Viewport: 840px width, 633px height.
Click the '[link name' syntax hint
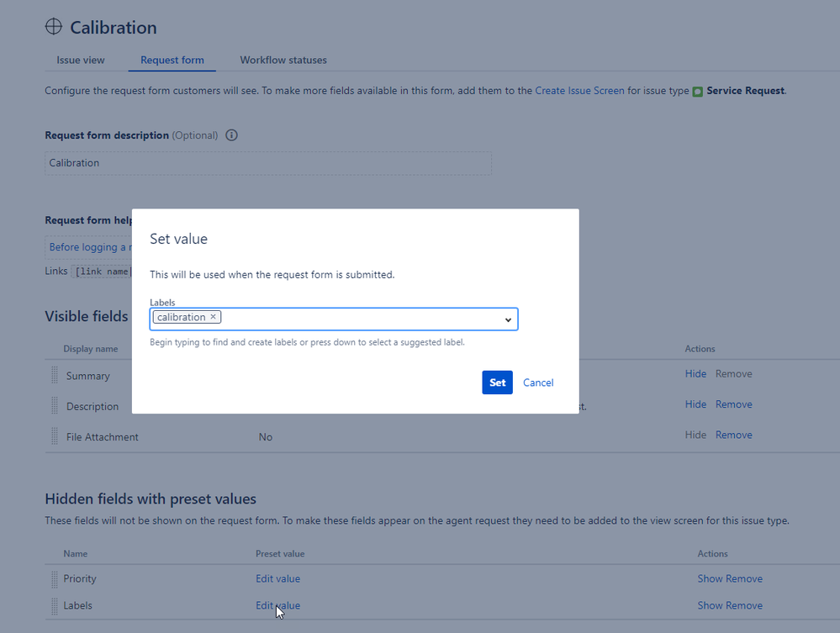click(102, 272)
